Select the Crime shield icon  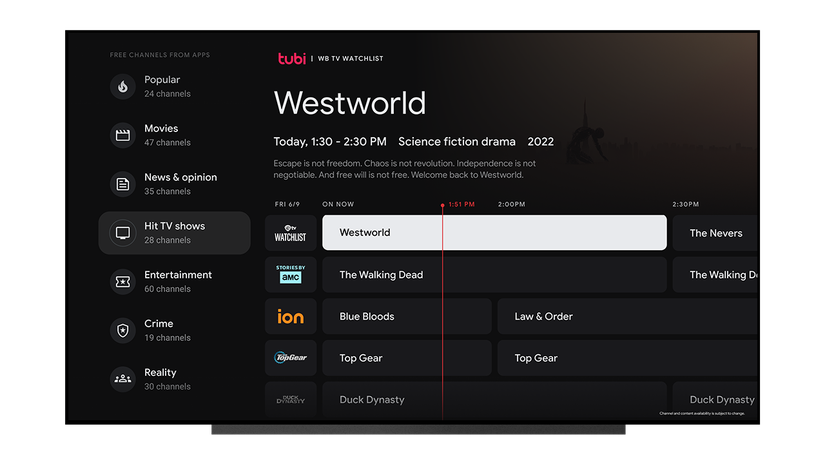[x=123, y=330]
